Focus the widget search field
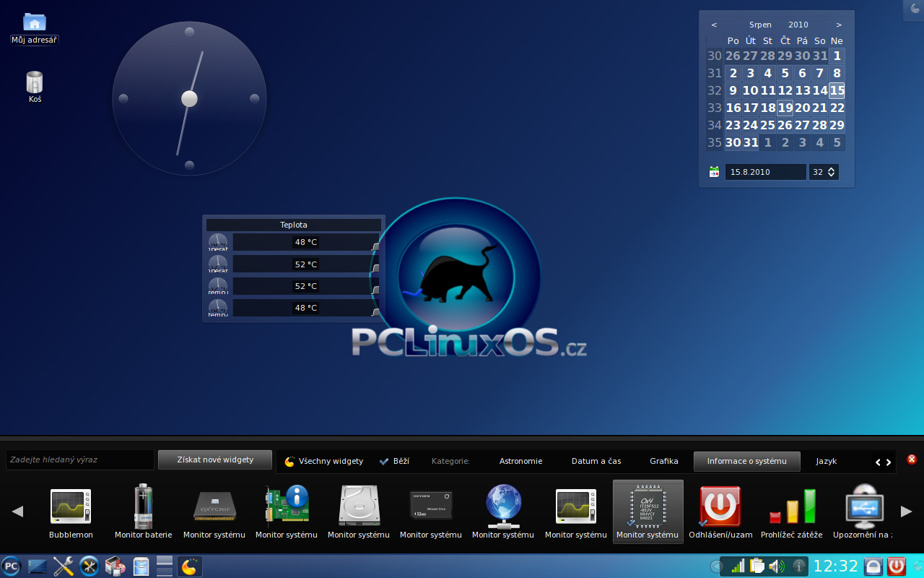Viewport: 924px width, 578px height. coord(79,460)
